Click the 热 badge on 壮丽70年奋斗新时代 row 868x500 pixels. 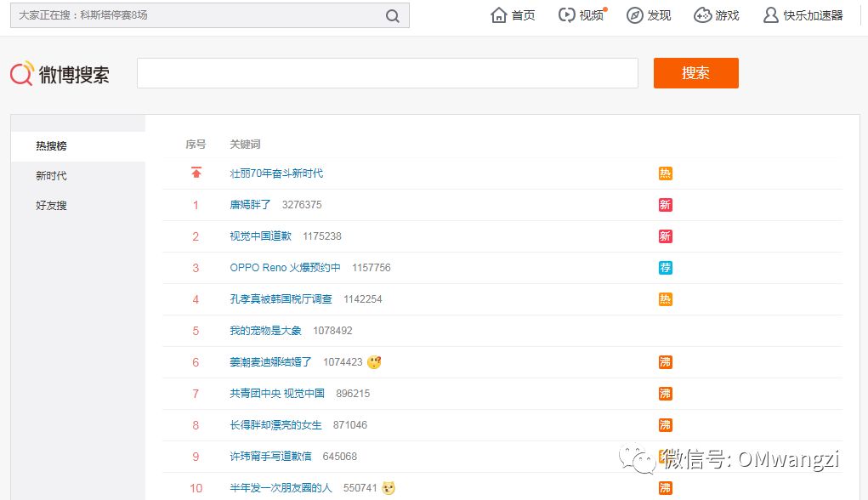(x=665, y=173)
